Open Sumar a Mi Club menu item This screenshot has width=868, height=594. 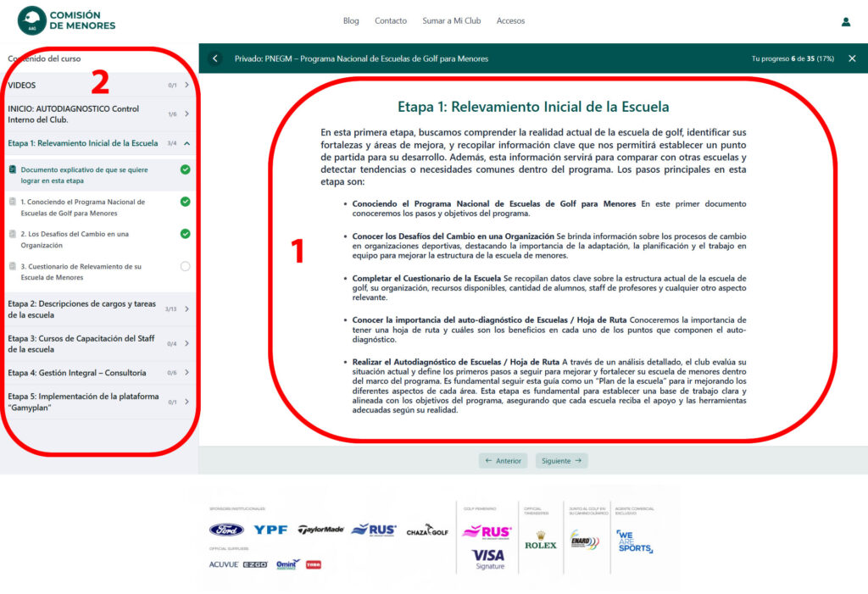tap(452, 21)
